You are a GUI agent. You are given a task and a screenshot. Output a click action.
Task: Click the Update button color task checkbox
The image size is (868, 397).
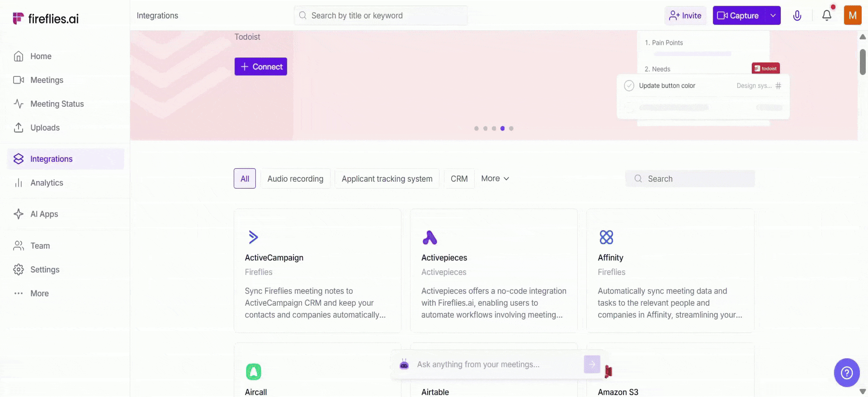coord(629,85)
